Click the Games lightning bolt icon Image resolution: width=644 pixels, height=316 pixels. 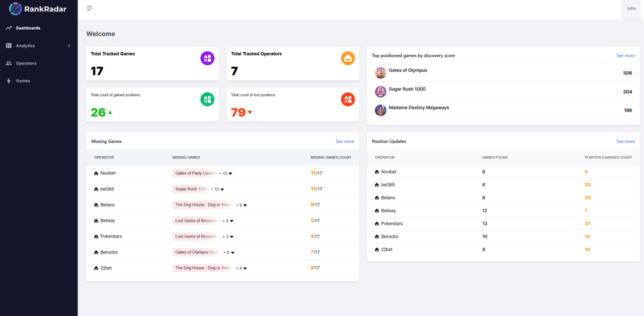(9, 81)
